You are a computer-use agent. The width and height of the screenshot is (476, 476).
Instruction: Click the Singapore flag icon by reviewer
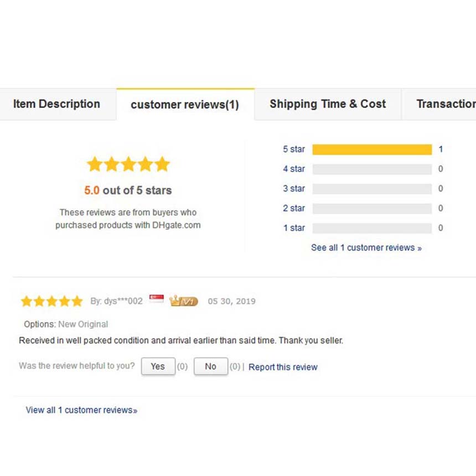[157, 299]
